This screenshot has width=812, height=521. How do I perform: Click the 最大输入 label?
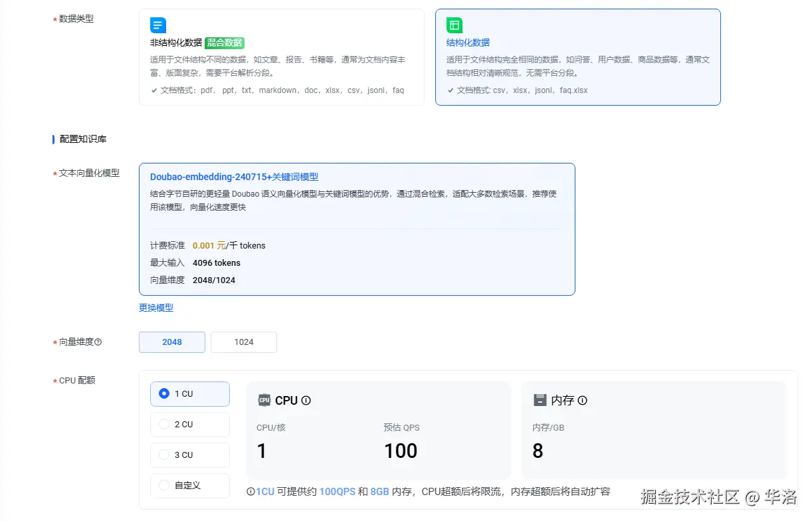coord(167,263)
